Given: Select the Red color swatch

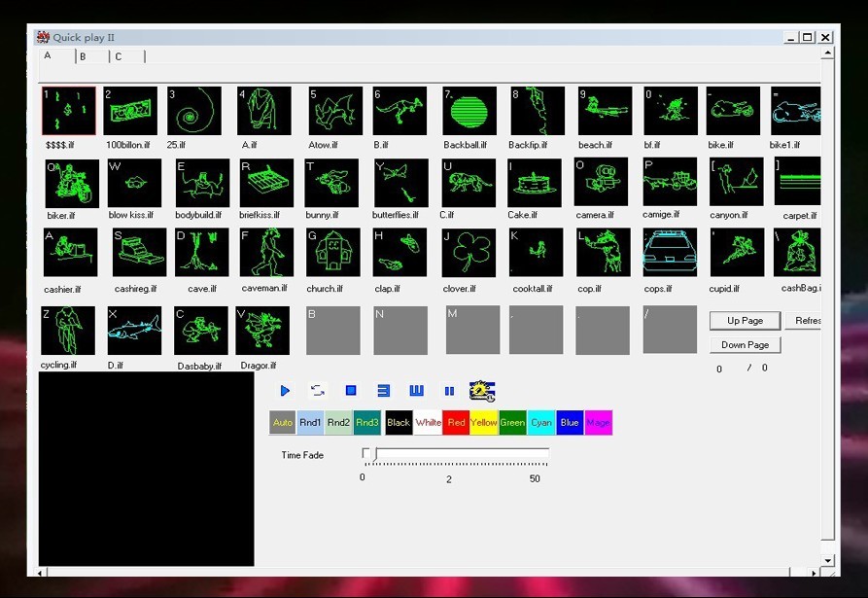Looking at the screenshot, I should [456, 423].
